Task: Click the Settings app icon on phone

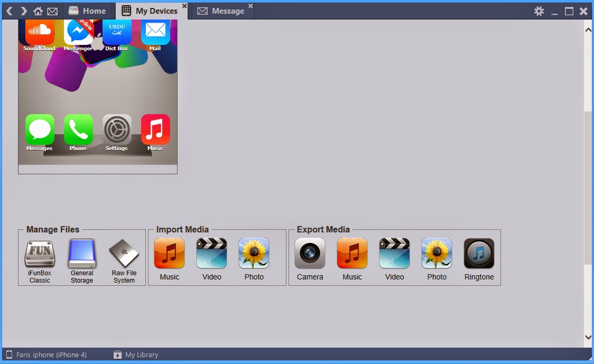Action: click(117, 129)
